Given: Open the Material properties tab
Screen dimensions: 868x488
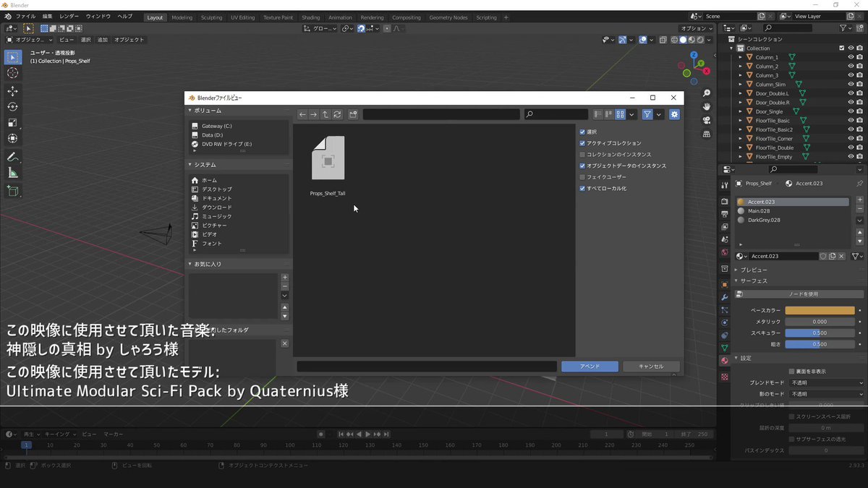Looking at the screenshot, I should point(724,361).
